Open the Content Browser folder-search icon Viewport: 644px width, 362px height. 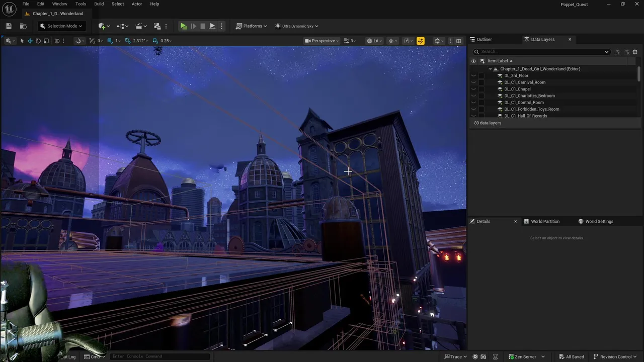tap(23, 26)
